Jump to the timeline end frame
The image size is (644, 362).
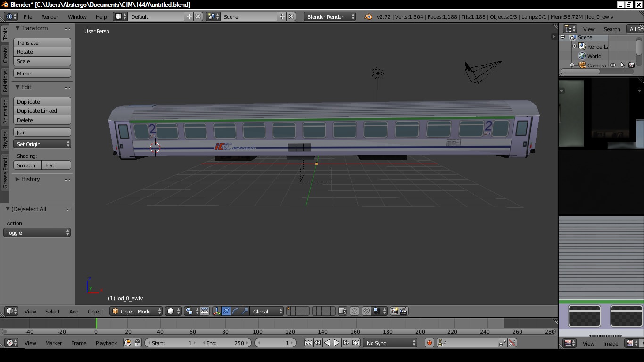(355, 343)
